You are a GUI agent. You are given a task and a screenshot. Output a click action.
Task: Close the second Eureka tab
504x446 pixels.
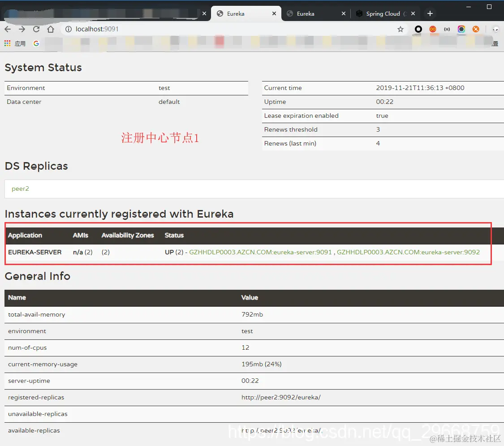click(x=343, y=13)
